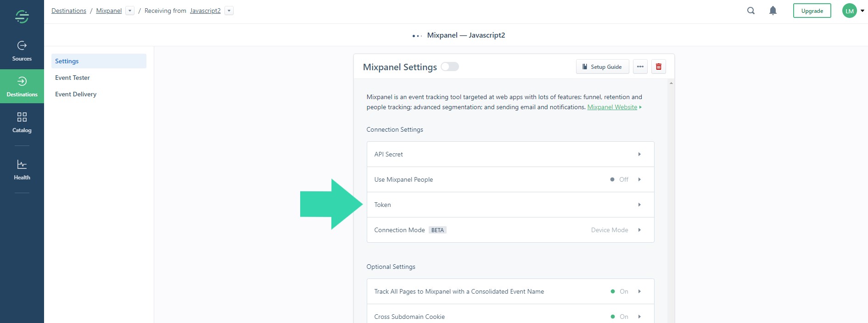This screenshot has height=323, width=868.
Task: Open the Health section
Action: [x=22, y=170]
